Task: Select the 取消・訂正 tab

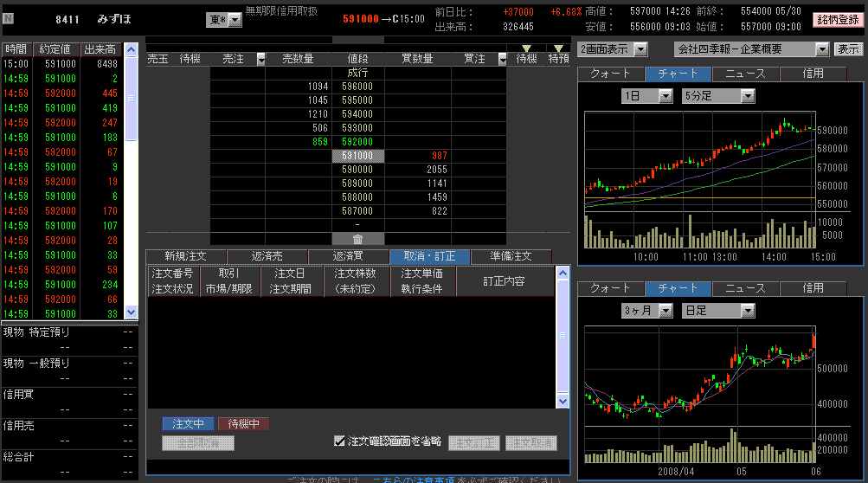Action: click(x=429, y=256)
